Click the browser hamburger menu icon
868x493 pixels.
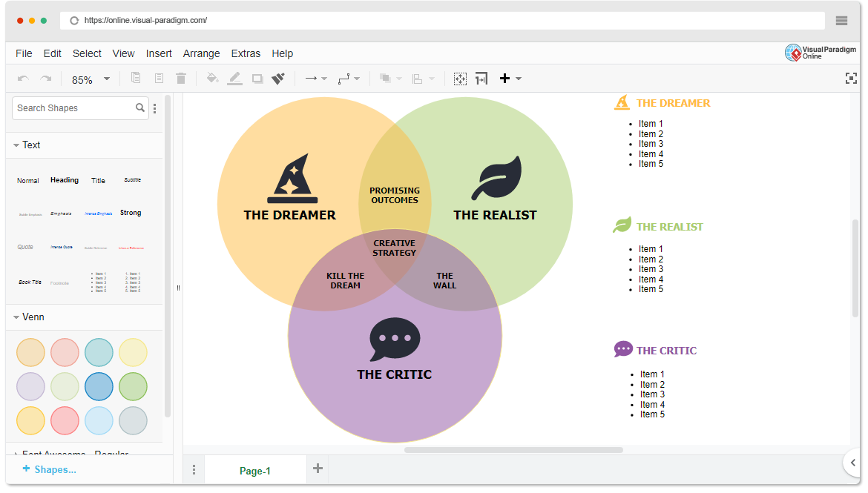[x=842, y=21]
